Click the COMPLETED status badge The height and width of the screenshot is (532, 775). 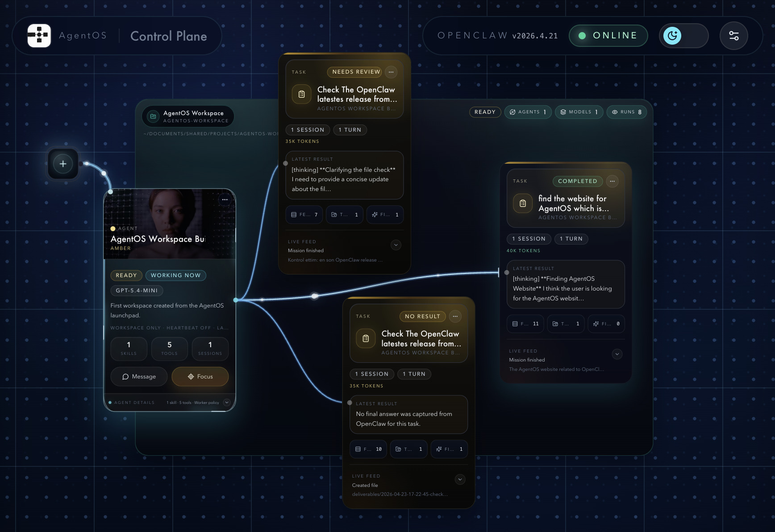pyautogui.click(x=578, y=181)
